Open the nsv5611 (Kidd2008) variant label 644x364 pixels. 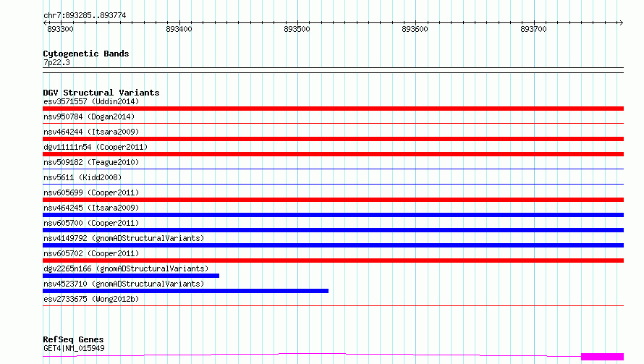pos(82,177)
